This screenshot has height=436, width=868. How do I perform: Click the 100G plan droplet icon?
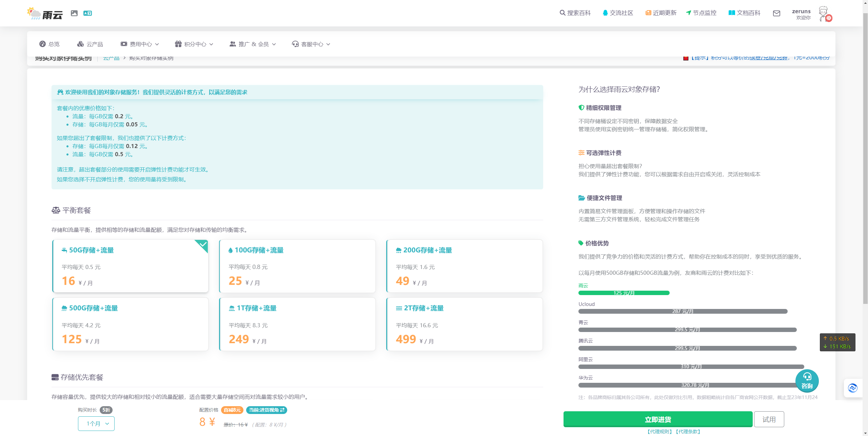click(x=231, y=250)
